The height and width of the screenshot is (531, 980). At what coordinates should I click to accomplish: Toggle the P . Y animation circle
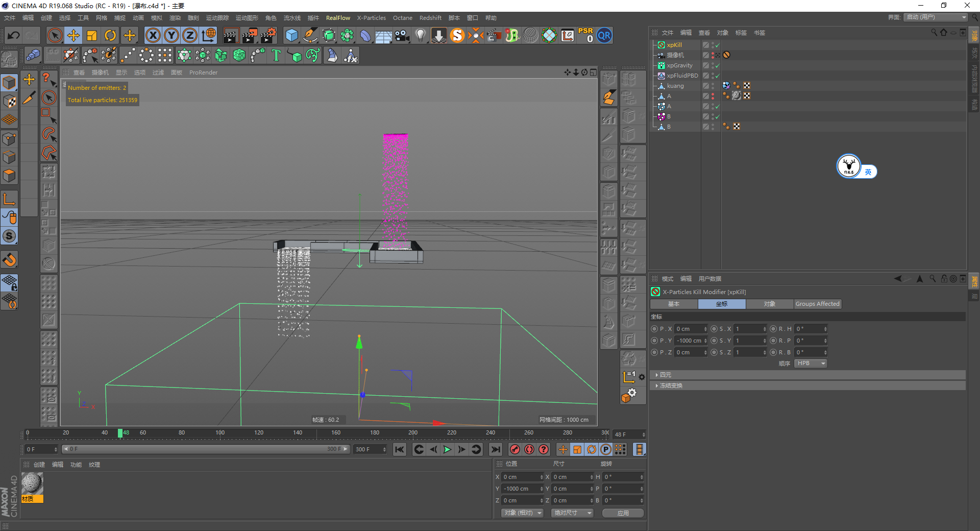pyautogui.click(x=654, y=341)
